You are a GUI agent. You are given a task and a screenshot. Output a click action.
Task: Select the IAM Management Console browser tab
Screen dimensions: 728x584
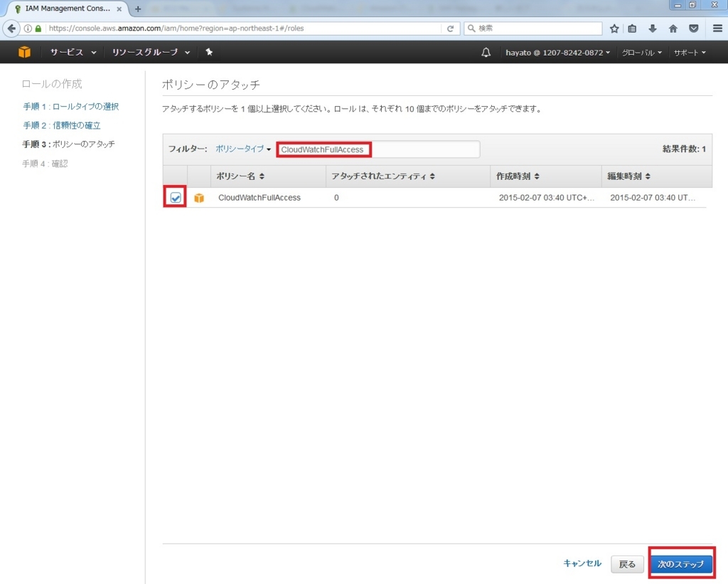(68, 9)
